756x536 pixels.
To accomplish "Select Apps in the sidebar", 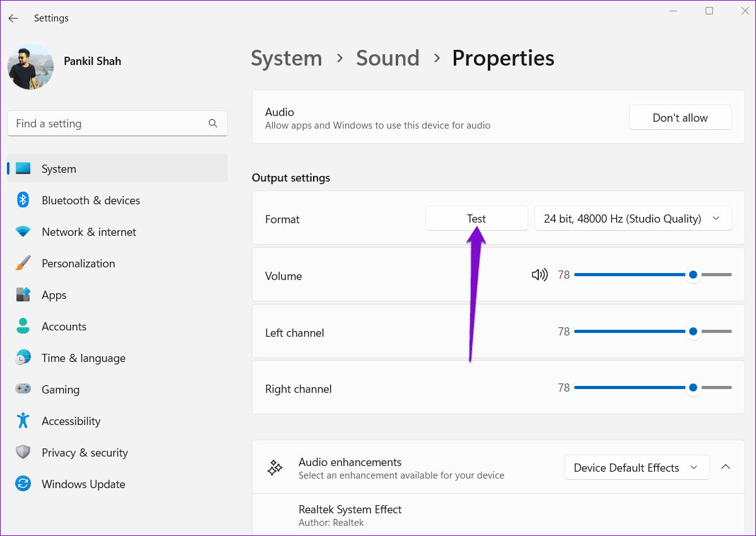I will (54, 295).
